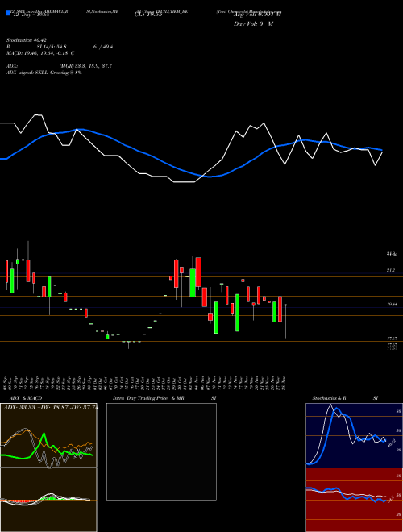Click the 19.44 price level label
The width and height of the screenshot is (403, 532).
click(392, 305)
